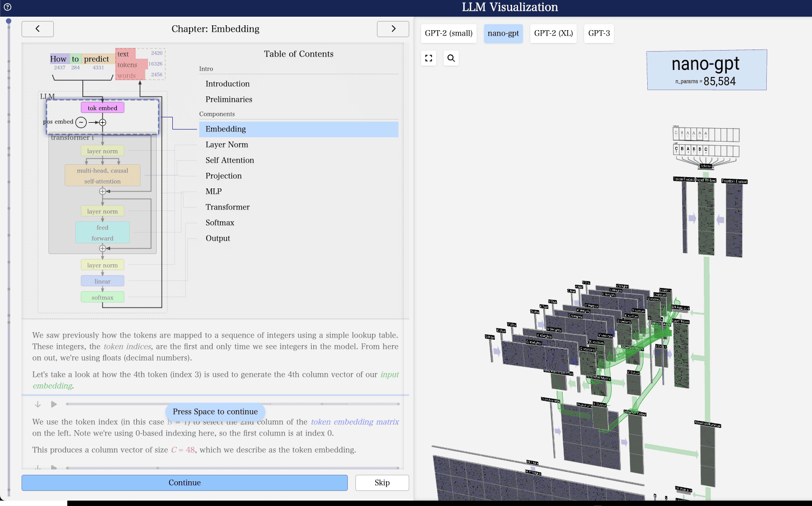This screenshot has width=812, height=506.
Task: Choose the GPT-3 model option
Action: 599,33
